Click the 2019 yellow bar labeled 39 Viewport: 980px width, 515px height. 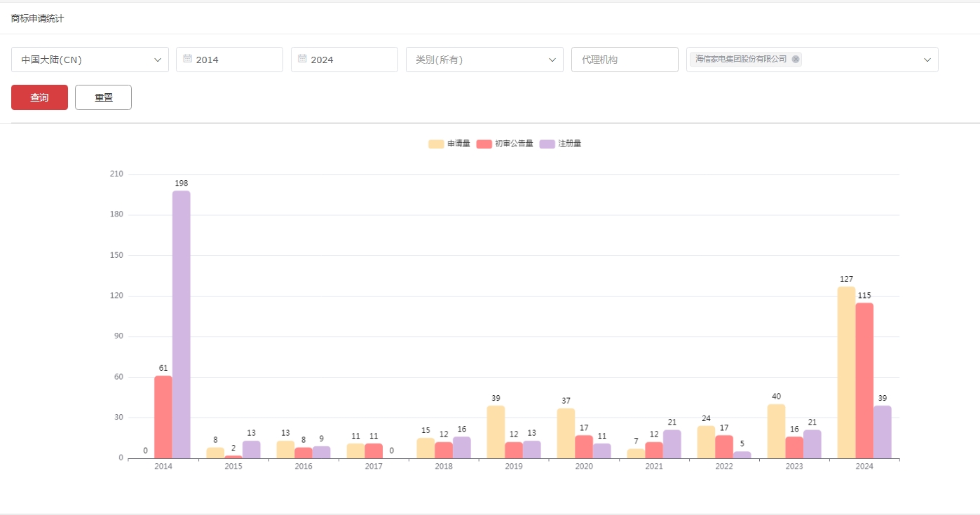496,432
